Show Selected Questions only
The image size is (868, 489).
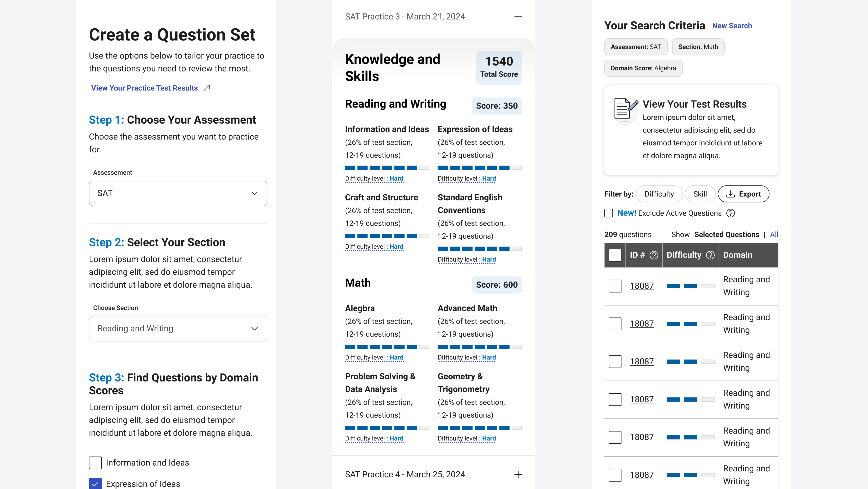[726, 235]
